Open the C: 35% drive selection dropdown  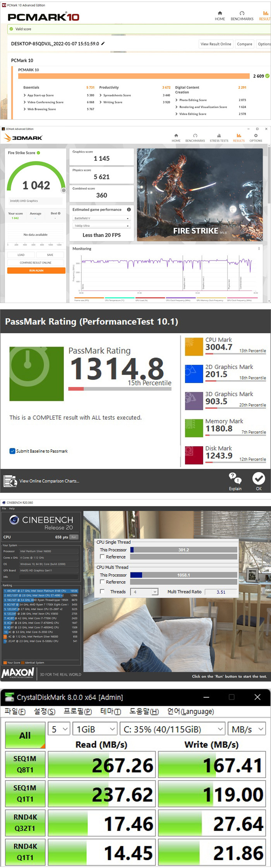click(x=172, y=729)
